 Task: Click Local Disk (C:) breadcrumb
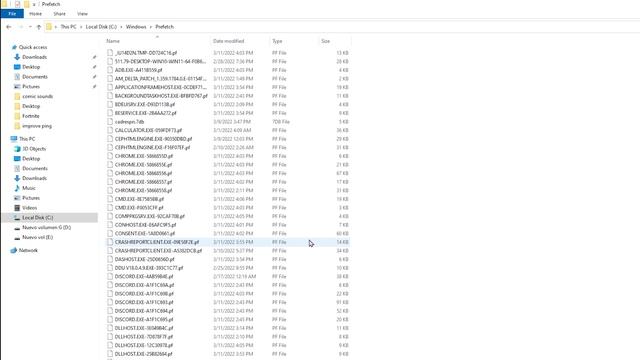coord(101,27)
